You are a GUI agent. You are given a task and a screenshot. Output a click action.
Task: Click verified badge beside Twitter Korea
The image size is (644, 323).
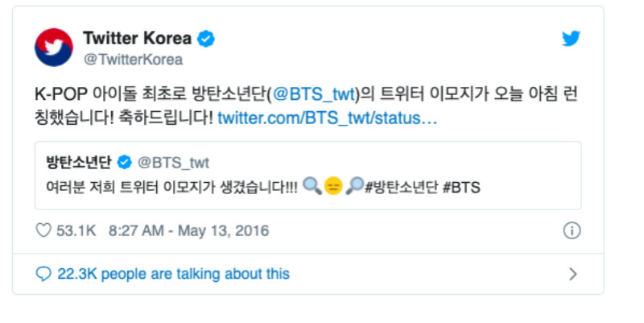tap(206, 39)
